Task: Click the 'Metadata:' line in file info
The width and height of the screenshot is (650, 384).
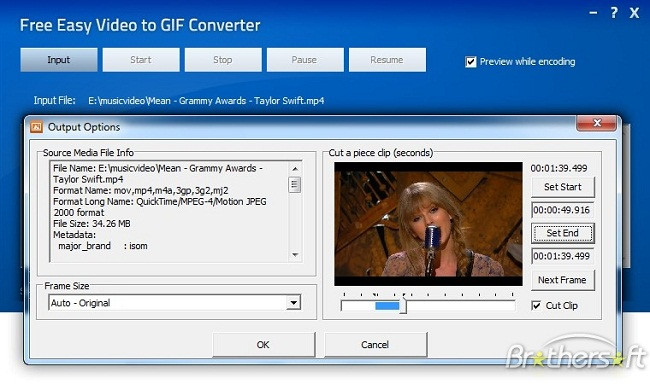Action: pos(74,235)
